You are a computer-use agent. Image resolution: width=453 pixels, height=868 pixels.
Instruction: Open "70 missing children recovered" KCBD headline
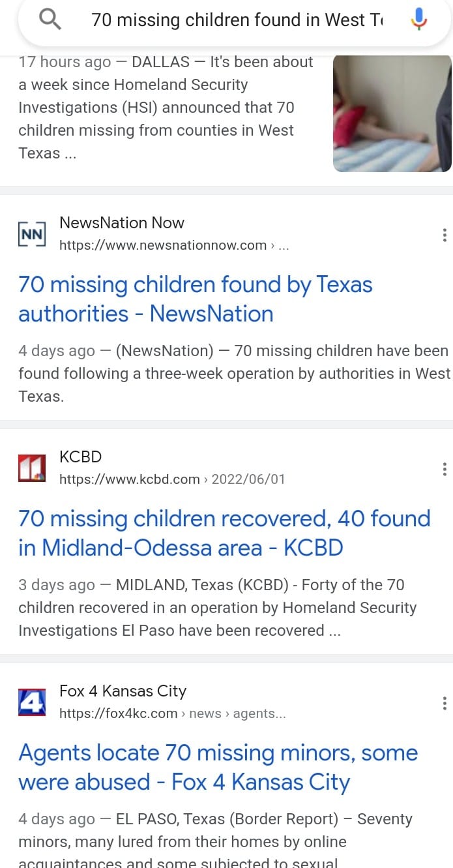(224, 533)
